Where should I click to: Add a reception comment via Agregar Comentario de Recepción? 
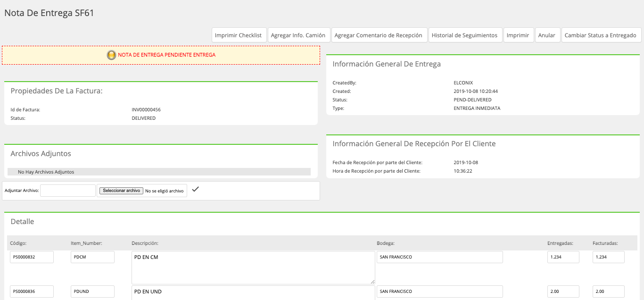[379, 35]
